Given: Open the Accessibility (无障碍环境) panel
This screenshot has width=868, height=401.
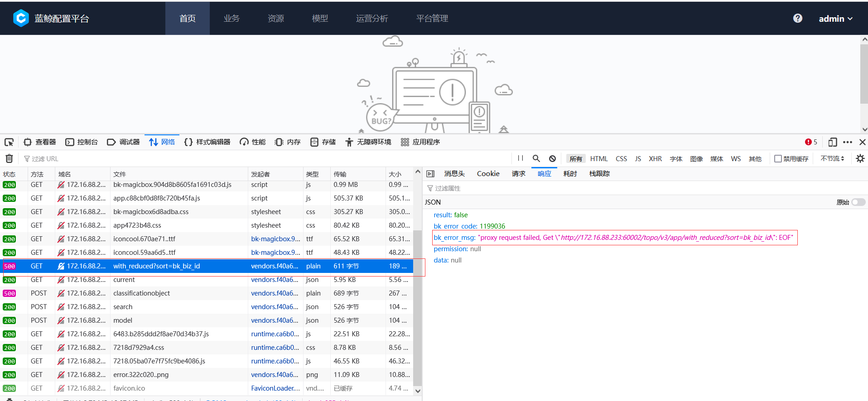Looking at the screenshot, I should (x=368, y=142).
